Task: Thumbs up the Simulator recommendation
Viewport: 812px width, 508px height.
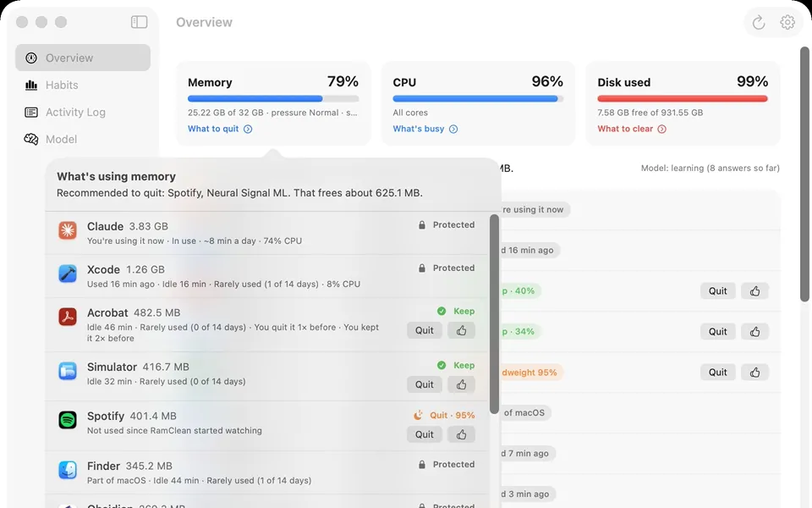Action: click(462, 384)
